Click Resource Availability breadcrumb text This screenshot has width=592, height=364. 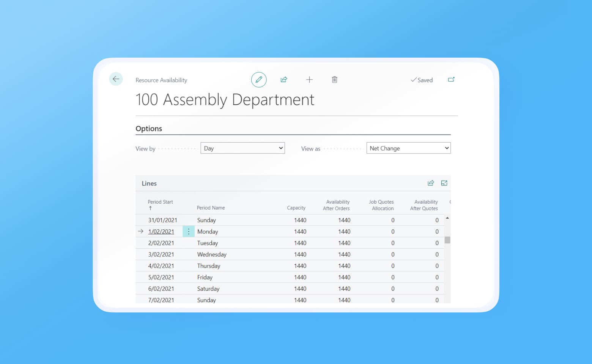click(x=161, y=80)
